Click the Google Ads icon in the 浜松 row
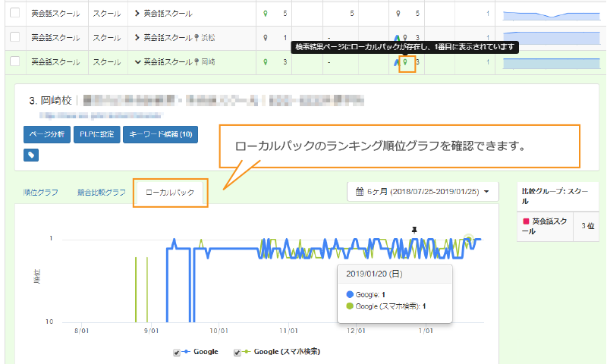607x364 pixels. (x=397, y=38)
